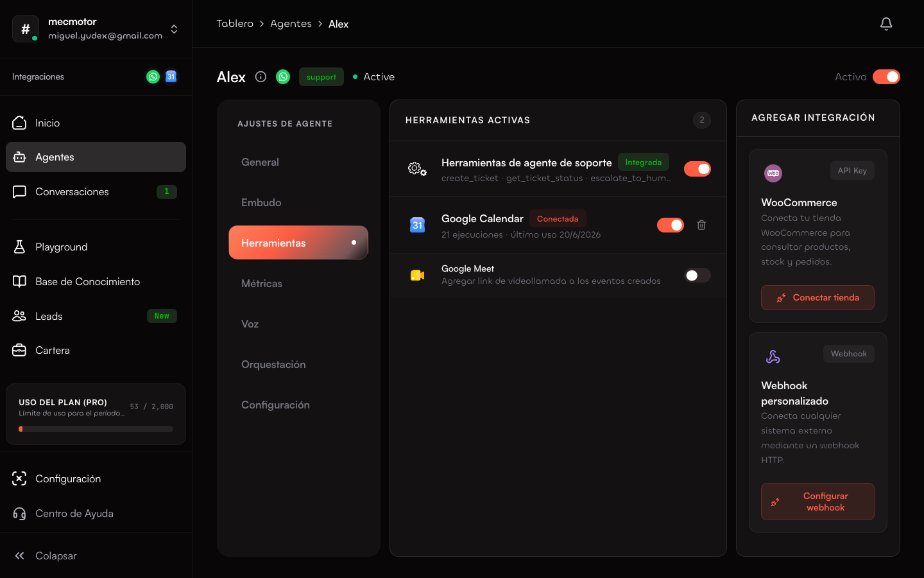Image resolution: width=924 pixels, height=578 pixels.
Task: Click the Google Calendar icon in the tools list
Action: [417, 225]
